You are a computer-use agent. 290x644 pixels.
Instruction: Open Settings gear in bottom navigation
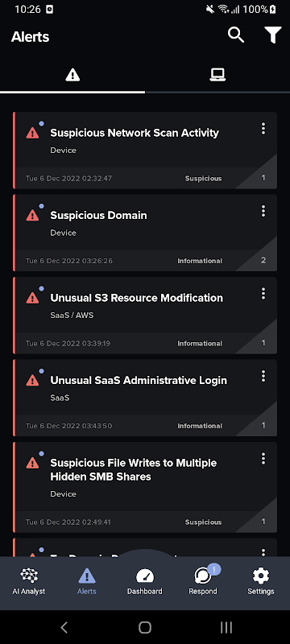coord(261,581)
